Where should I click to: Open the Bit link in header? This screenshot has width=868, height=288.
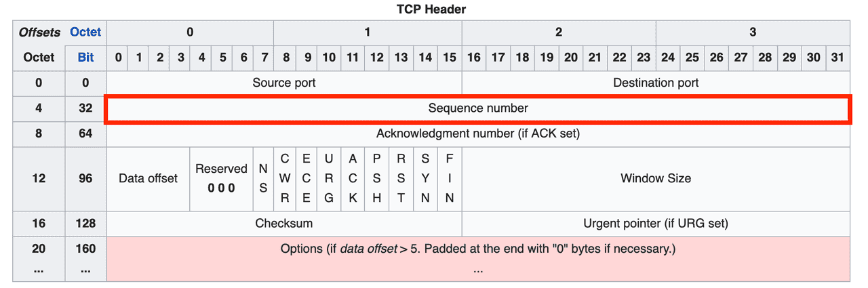coord(85,58)
